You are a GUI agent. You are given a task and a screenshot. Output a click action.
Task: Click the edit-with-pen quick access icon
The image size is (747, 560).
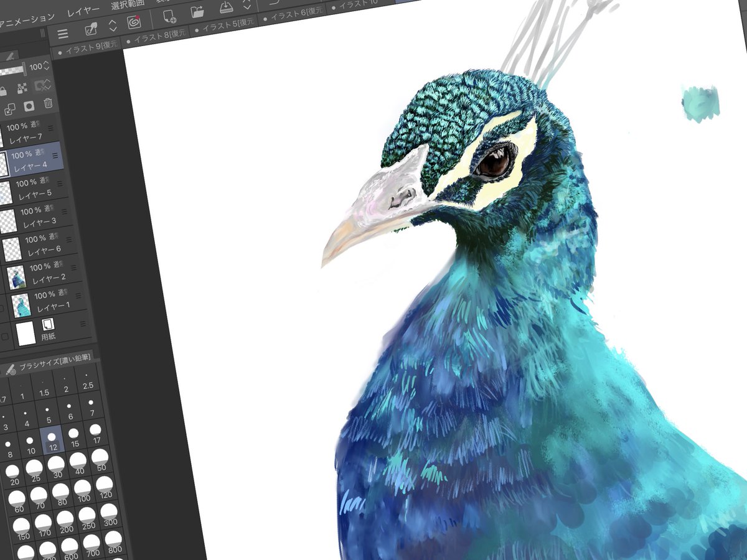coord(92,29)
